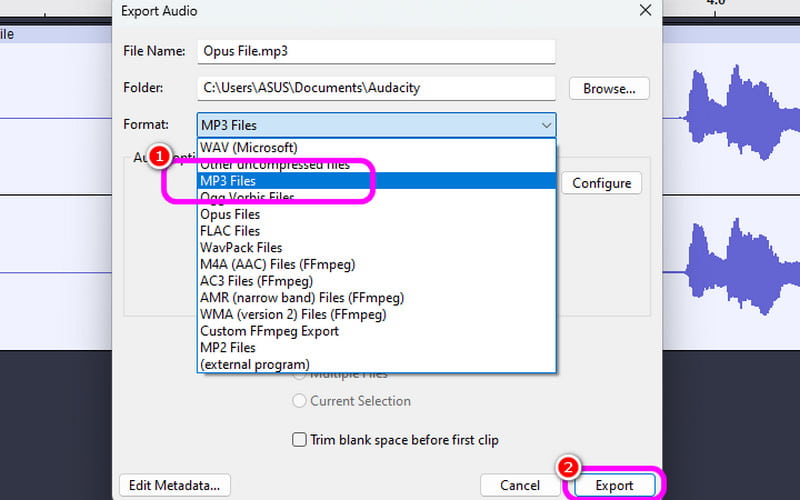Click the Configure button
The image size is (800, 500).
point(602,183)
